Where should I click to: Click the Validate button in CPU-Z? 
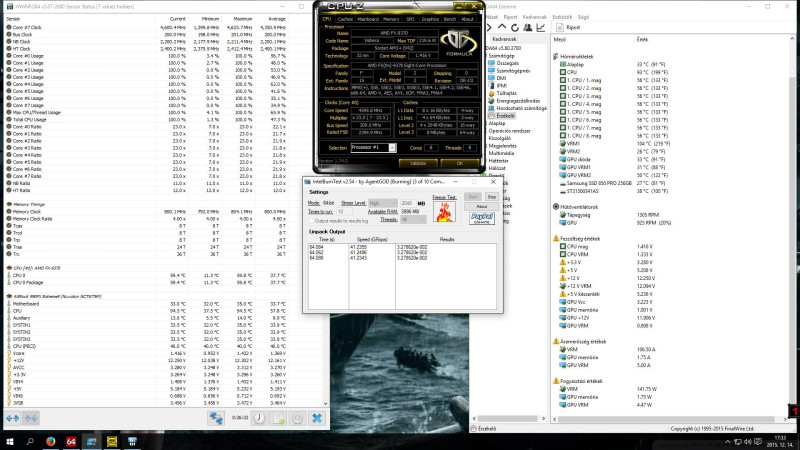pyautogui.click(x=418, y=163)
